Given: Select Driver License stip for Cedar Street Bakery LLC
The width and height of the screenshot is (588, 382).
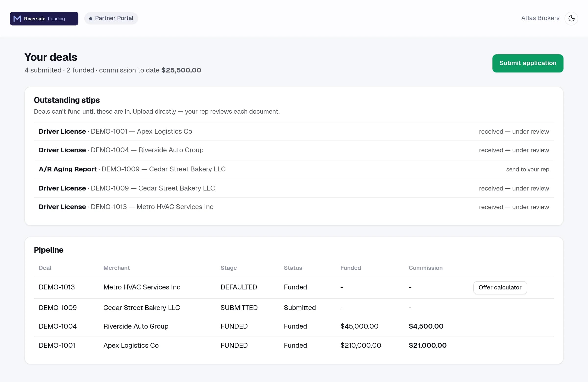Looking at the screenshot, I should coord(294,188).
